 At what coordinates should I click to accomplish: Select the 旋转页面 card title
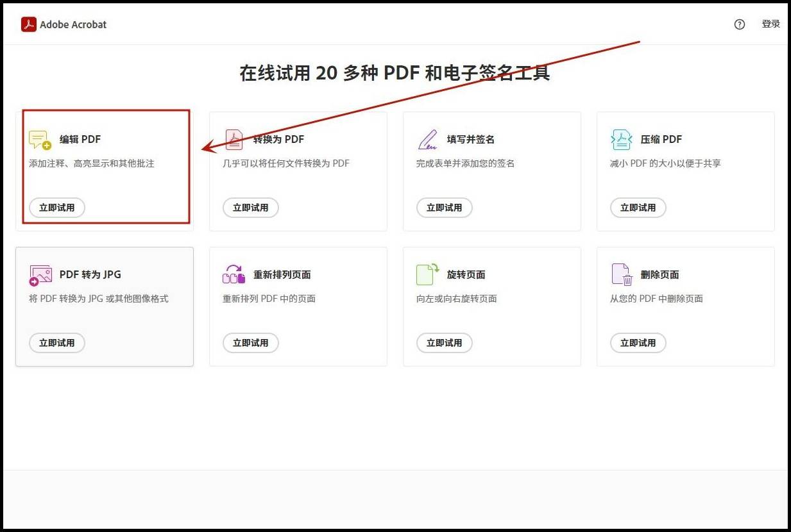tap(466, 274)
